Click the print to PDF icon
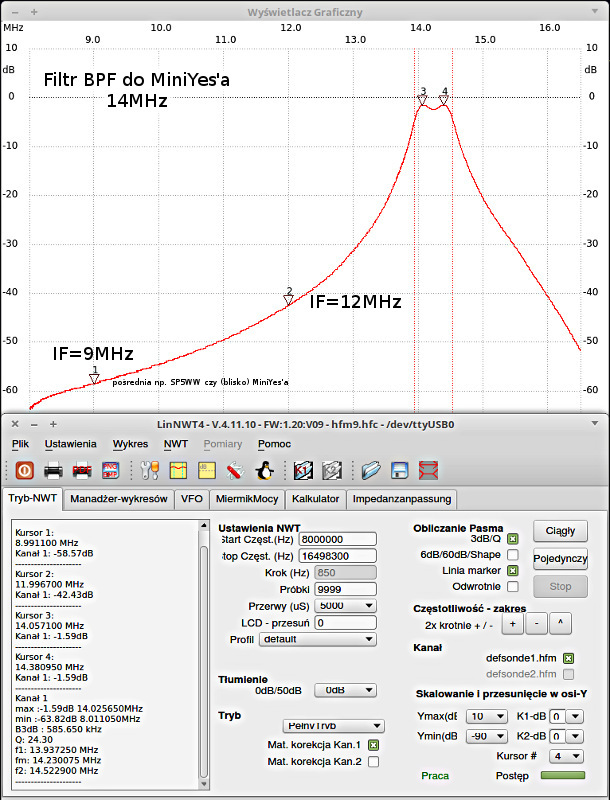 tap(83, 469)
